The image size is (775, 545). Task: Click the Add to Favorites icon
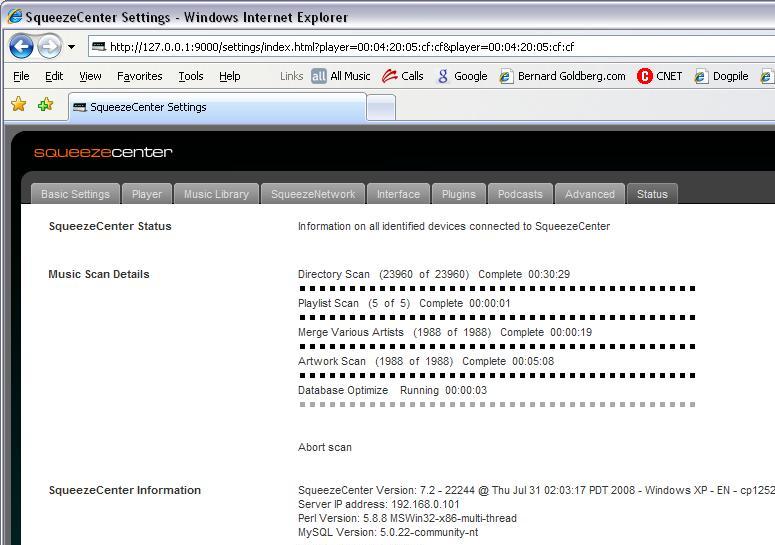pyautogui.click(x=45, y=105)
